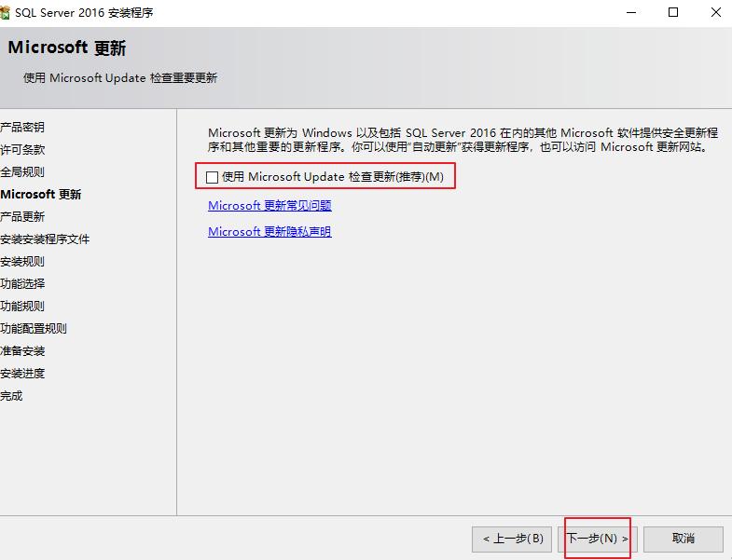Cancel setup with 取消 button

click(x=683, y=539)
